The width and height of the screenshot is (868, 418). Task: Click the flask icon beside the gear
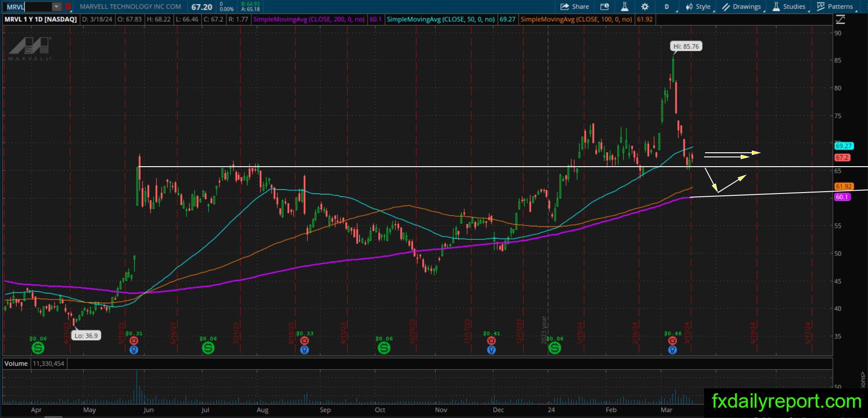pos(624,6)
